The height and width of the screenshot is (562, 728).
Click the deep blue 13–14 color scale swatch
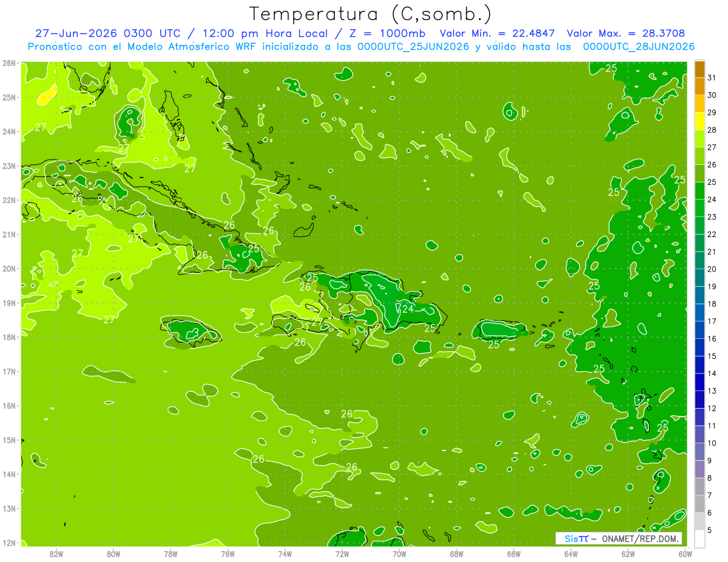coord(699,382)
